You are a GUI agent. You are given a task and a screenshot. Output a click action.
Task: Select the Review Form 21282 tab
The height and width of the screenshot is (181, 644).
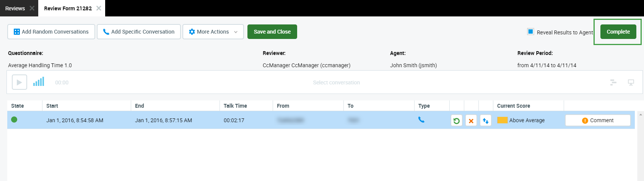(68, 8)
